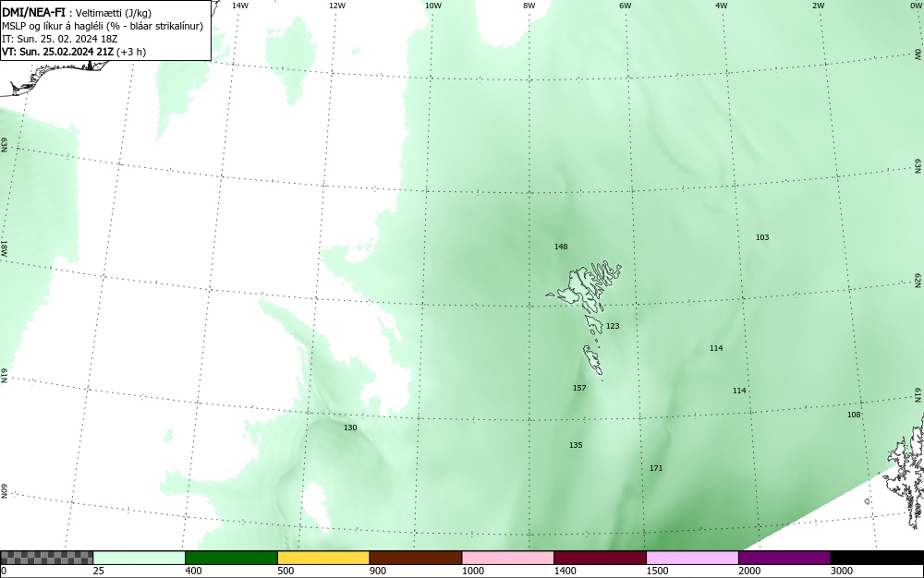Click the 'MSLP og líkur á hagléli' line
This screenshot has height=578, width=924.
point(103,26)
